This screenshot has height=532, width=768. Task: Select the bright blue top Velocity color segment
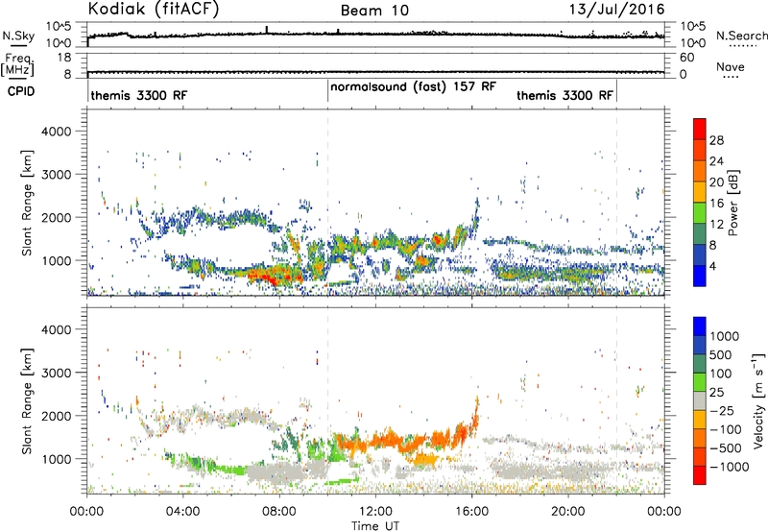point(700,326)
